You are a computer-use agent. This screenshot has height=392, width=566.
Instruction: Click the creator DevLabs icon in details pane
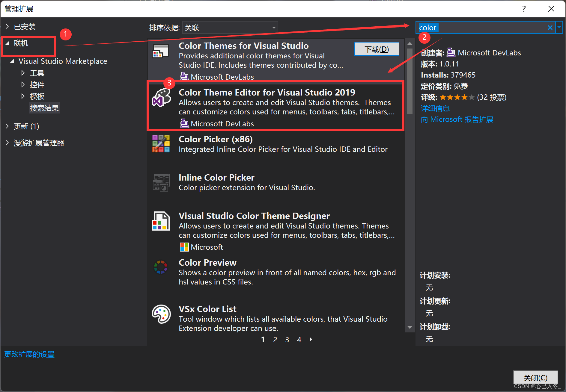click(451, 53)
